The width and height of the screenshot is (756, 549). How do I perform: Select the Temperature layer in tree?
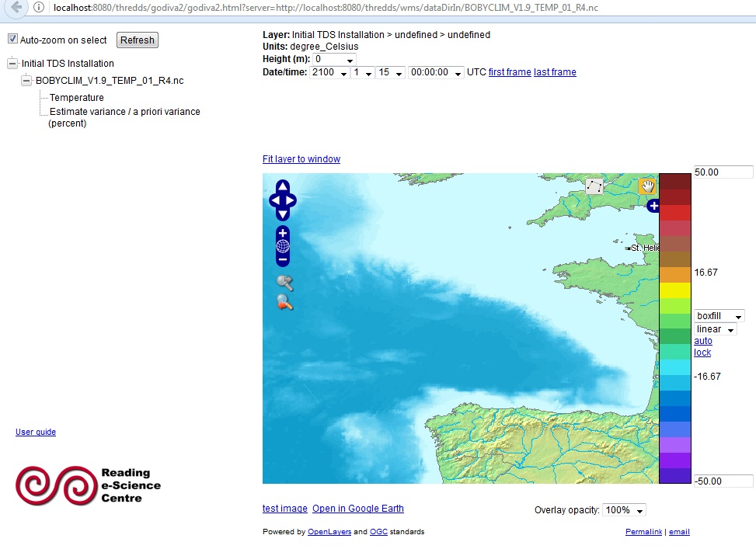(76, 98)
